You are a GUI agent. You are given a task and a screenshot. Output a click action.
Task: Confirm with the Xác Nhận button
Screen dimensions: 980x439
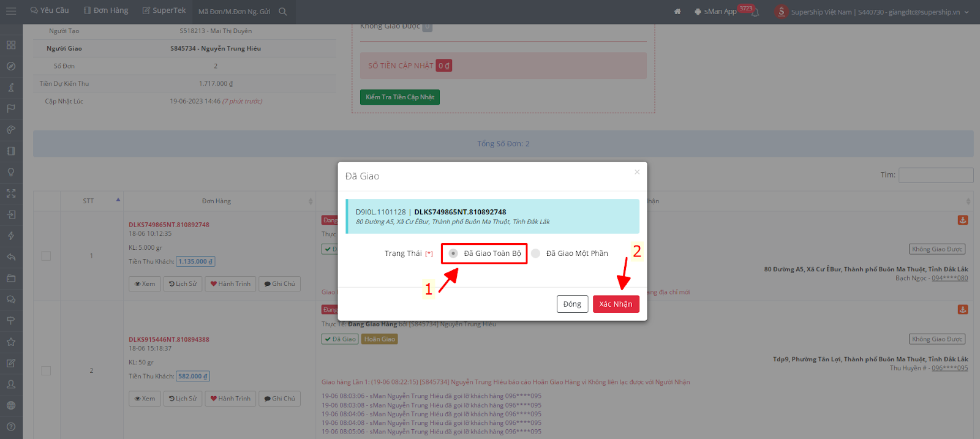616,304
